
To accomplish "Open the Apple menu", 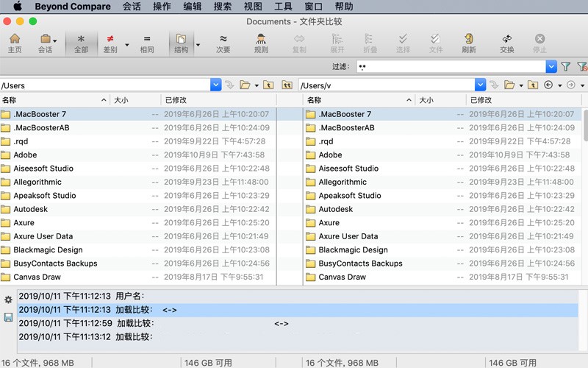I will [18, 7].
